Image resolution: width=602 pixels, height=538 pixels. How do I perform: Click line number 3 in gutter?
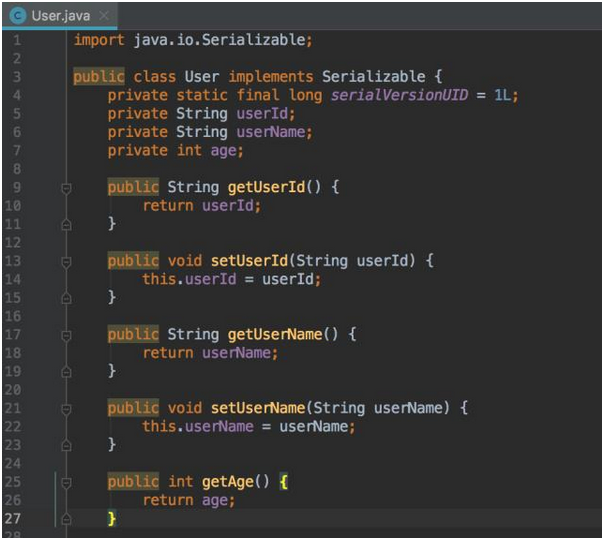pyautogui.click(x=17, y=77)
